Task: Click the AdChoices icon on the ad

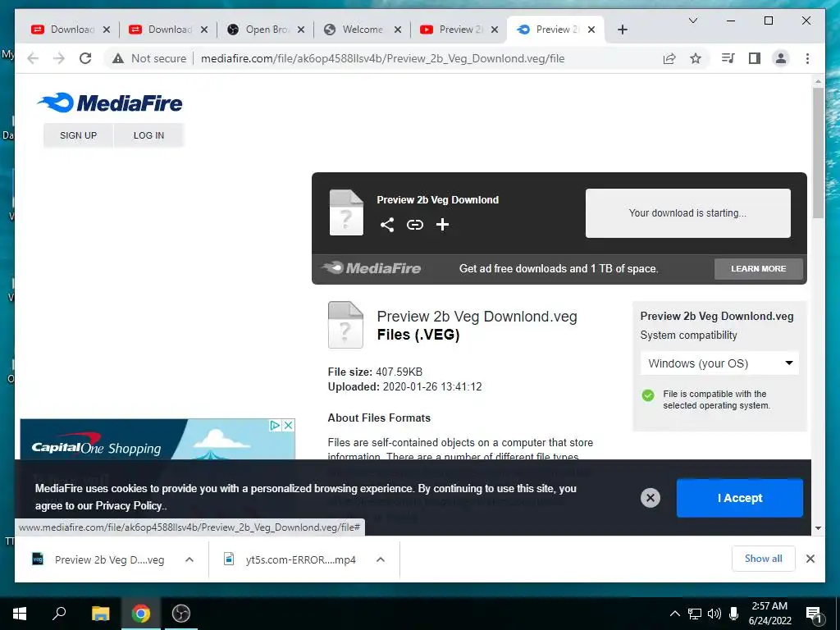Action: (276, 426)
